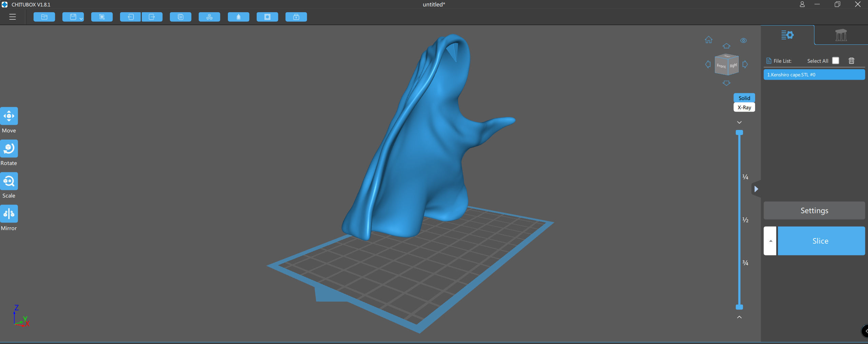Click the black circular arrow tab at bottom-right edge
The image size is (868, 344).
pos(865,331)
